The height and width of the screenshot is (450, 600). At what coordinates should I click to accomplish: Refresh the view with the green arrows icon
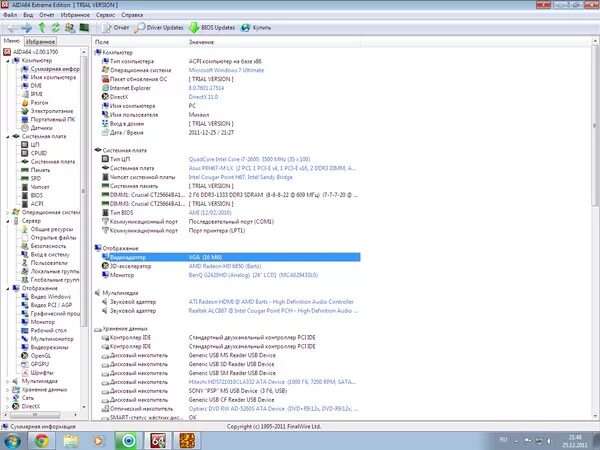pyautogui.click(x=56, y=28)
